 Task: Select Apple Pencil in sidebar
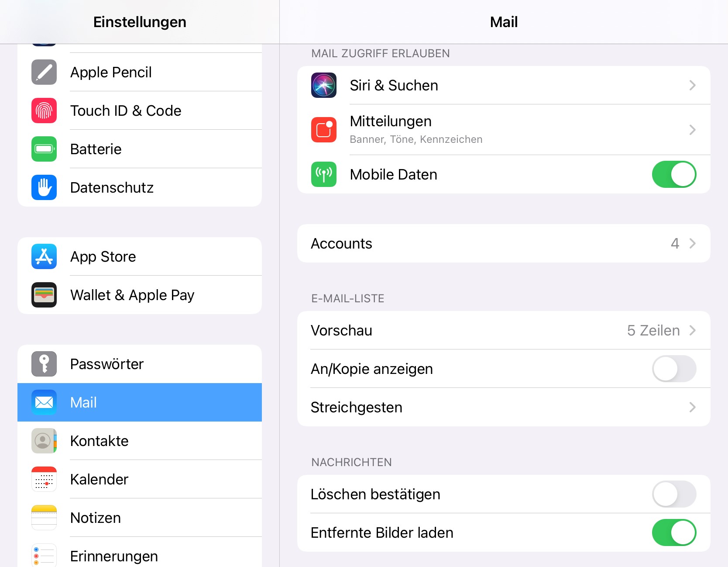(x=140, y=72)
